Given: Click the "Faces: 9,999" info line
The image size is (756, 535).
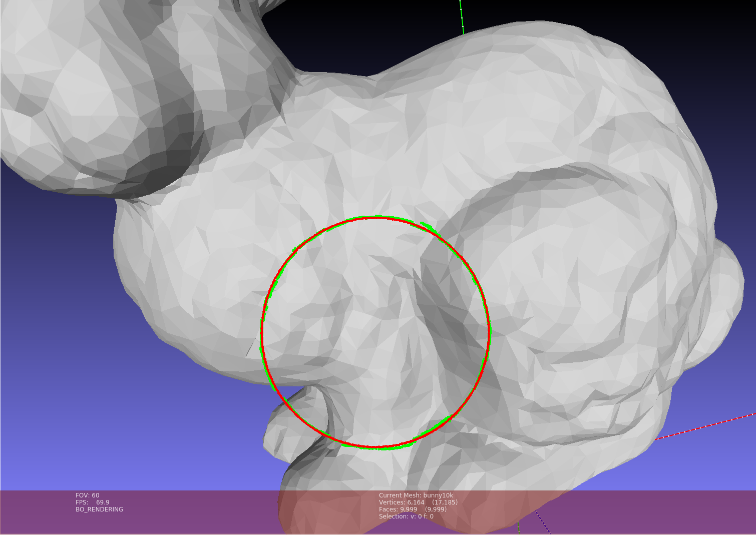Looking at the screenshot, I should point(413,509).
